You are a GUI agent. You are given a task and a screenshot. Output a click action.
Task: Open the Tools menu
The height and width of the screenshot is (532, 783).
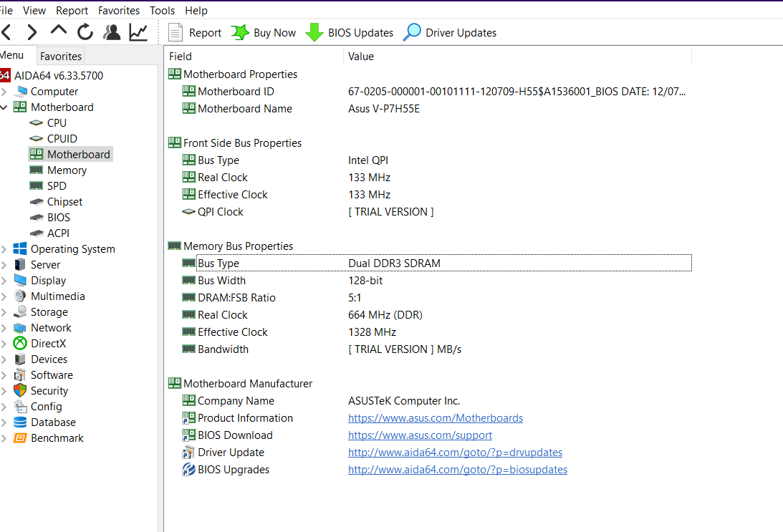pyautogui.click(x=163, y=11)
